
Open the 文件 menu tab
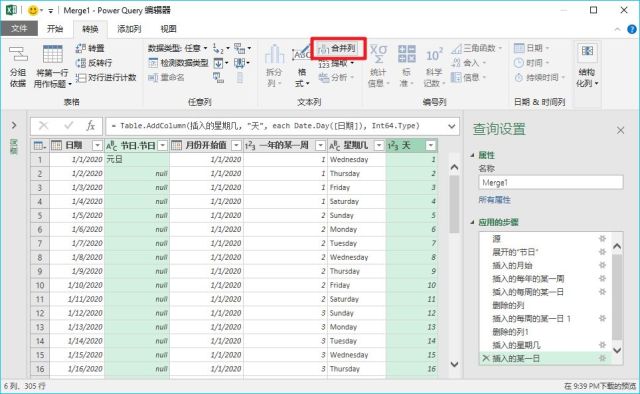(x=19, y=29)
